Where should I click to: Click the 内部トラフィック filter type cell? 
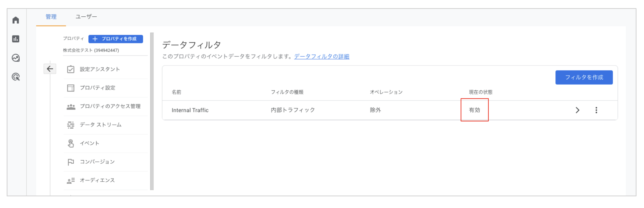click(x=293, y=110)
